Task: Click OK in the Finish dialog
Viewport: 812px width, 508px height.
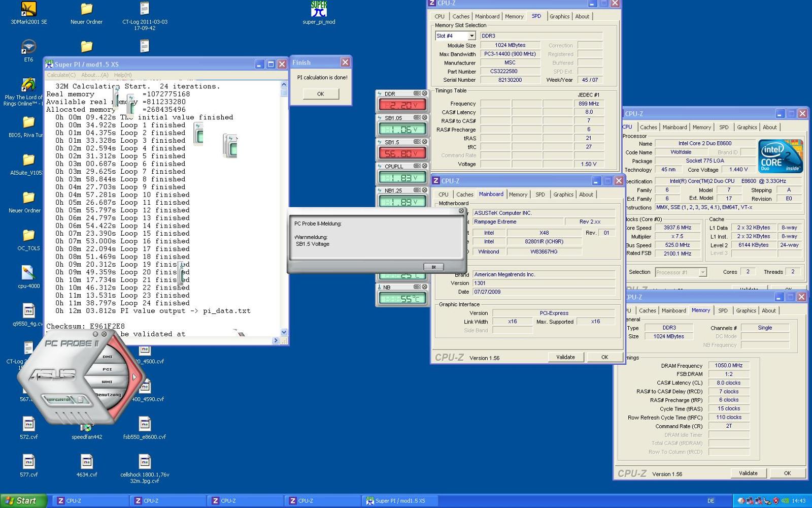Action: point(320,94)
